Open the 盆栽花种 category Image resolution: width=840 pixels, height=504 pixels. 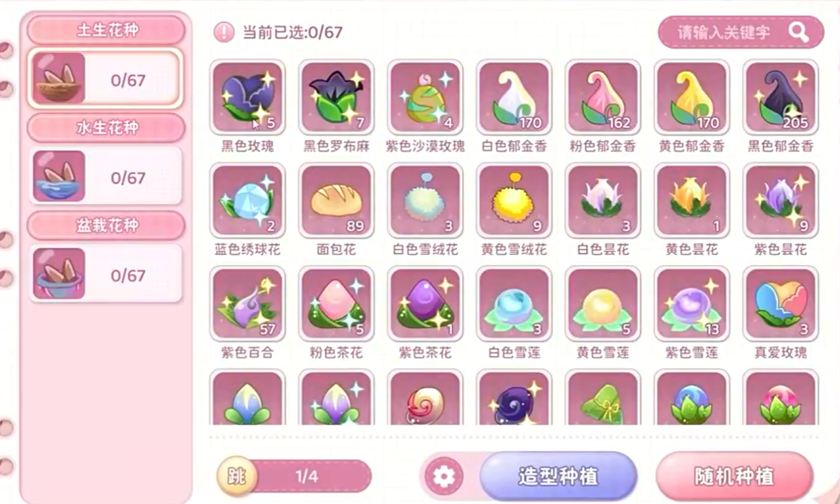point(107,225)
